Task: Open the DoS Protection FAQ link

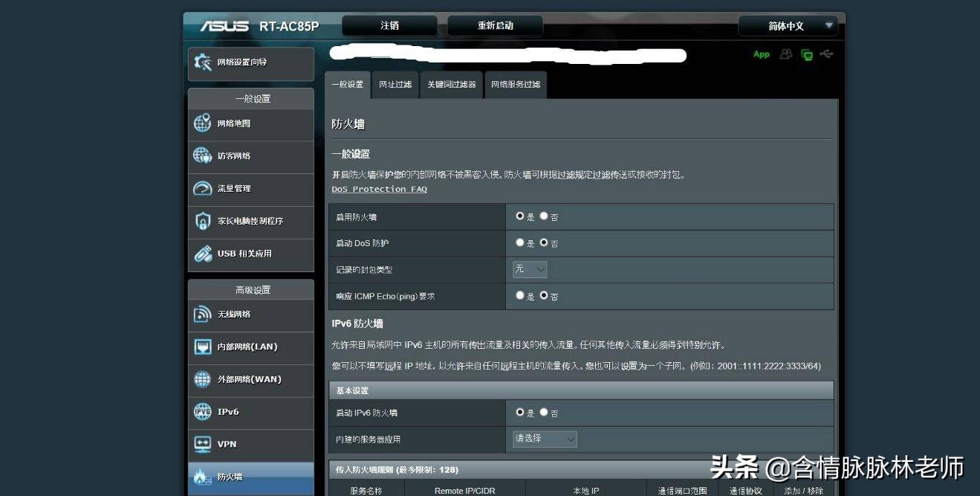Action: tap(379, 189)
